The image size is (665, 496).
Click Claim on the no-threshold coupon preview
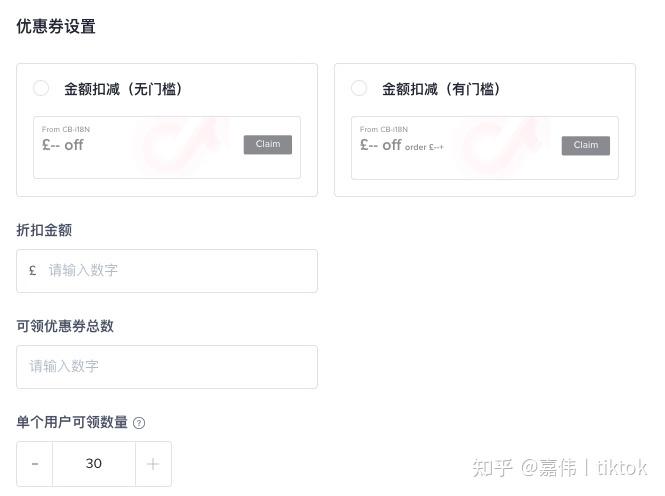(268, 145)
